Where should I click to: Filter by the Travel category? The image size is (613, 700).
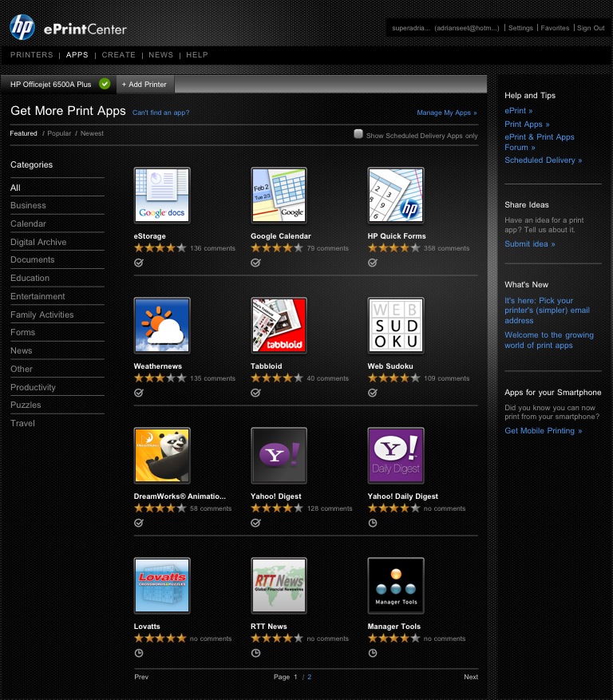(22, 423)
